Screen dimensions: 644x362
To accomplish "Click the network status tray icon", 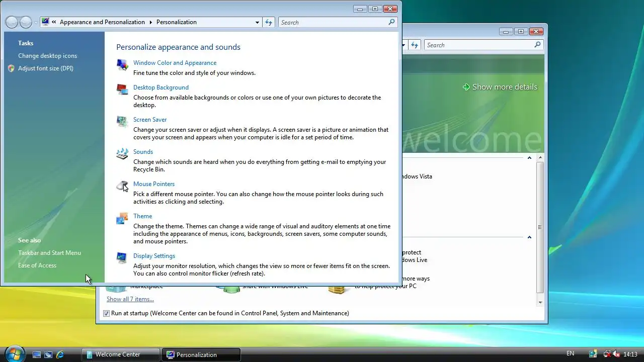I will click(x=607, y=354).
